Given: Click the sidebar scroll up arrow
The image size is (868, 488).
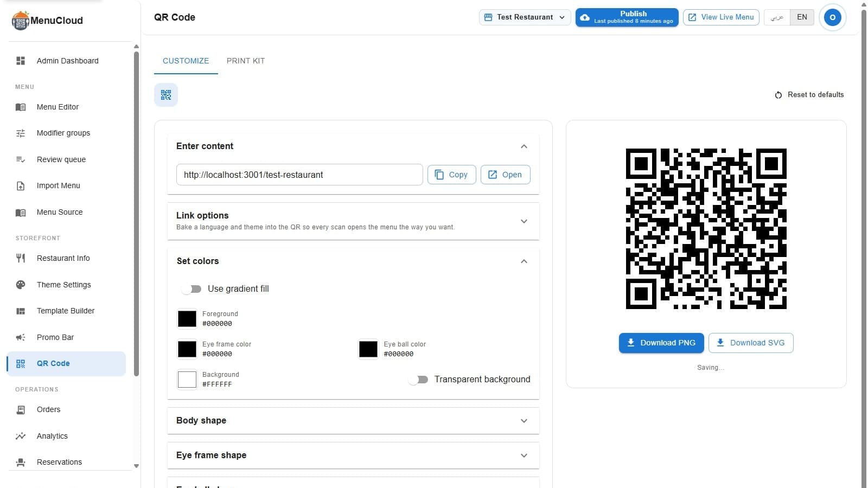Looking at the screenshot, I should coord(136,47).
